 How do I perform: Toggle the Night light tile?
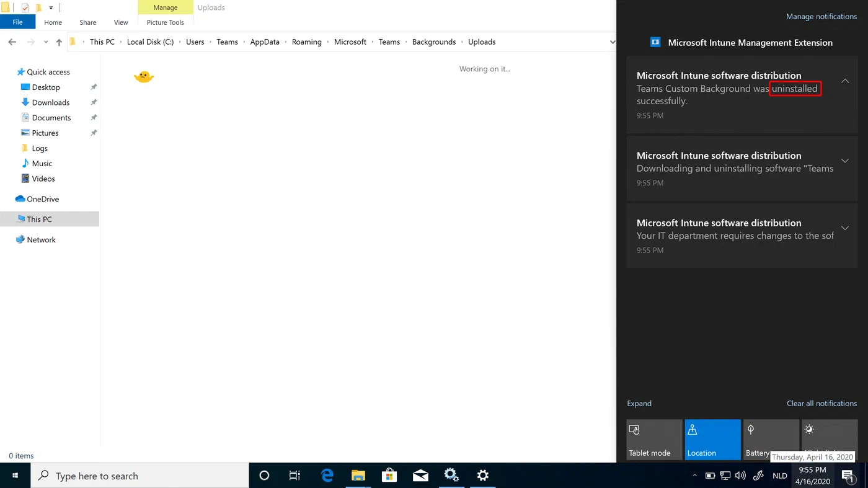830,440
